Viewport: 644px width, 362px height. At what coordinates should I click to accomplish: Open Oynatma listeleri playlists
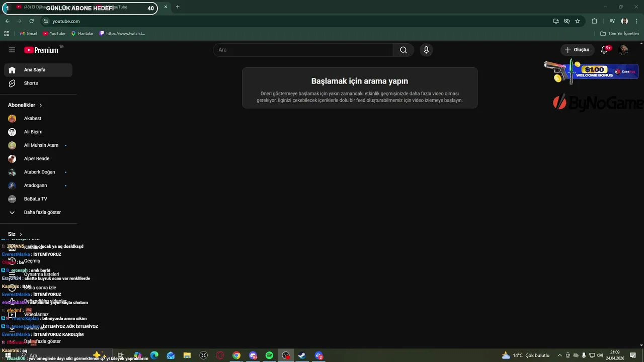pyautogui.click(x=38, y=275)
